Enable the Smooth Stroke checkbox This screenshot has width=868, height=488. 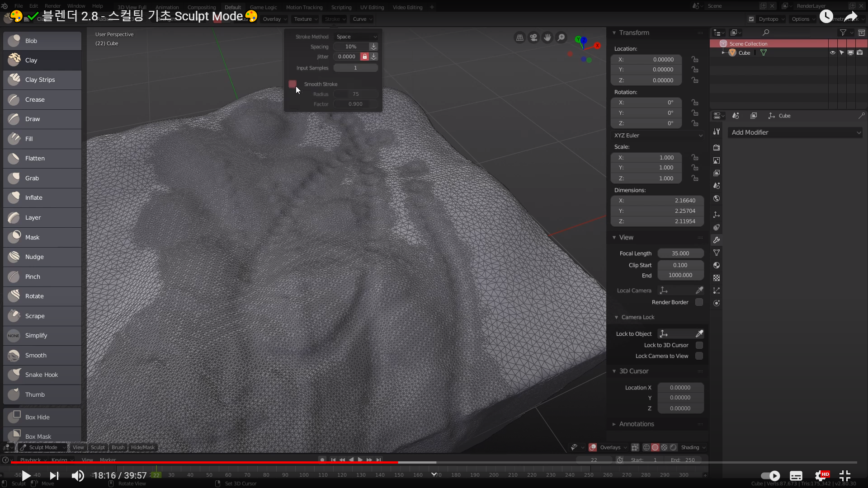click(292, 84)
